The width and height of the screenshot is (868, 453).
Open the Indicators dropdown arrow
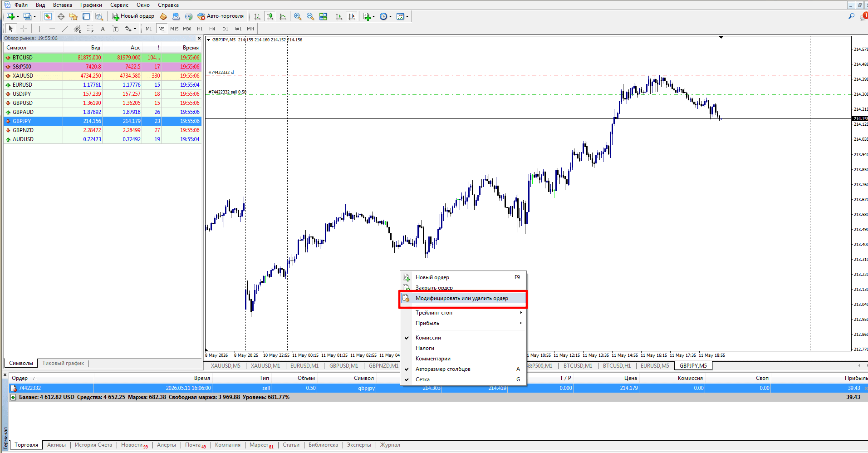[x=373, y=16]
